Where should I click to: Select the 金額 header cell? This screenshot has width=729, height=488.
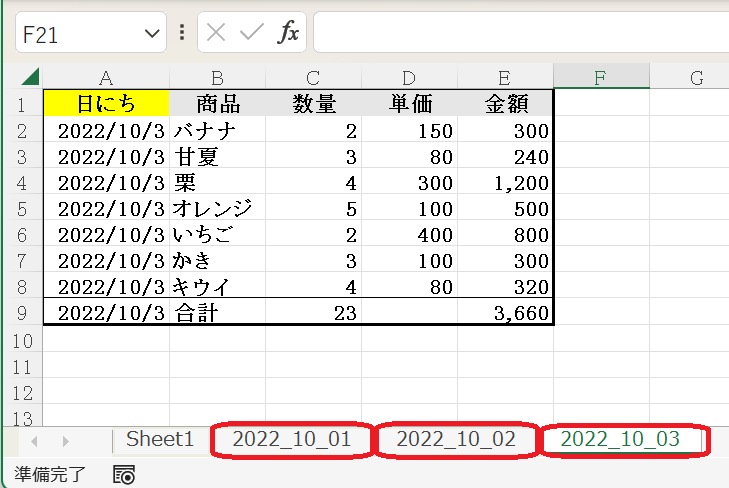pyautogui.click(x=505, y=103)
